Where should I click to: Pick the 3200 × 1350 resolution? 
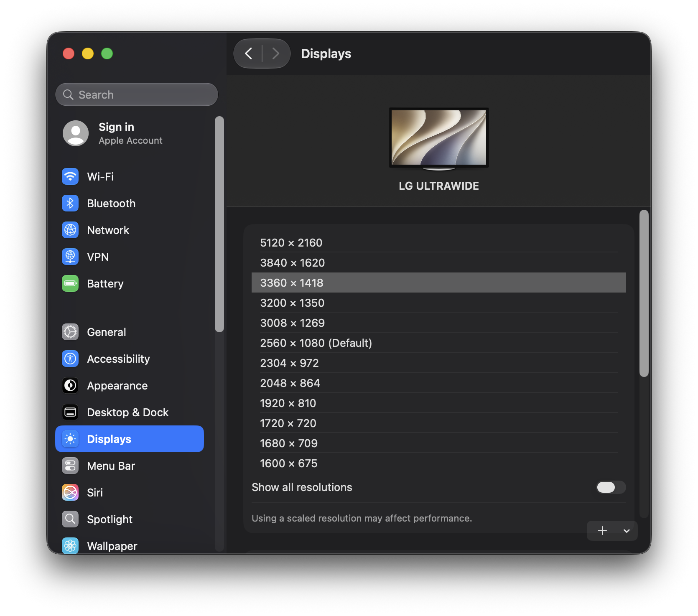(438, 303)
